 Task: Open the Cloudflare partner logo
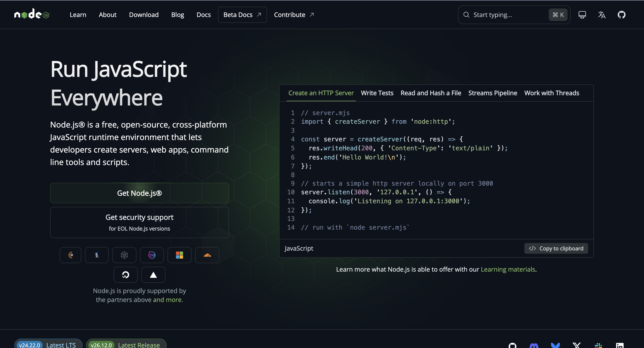[x=207, y=255]
